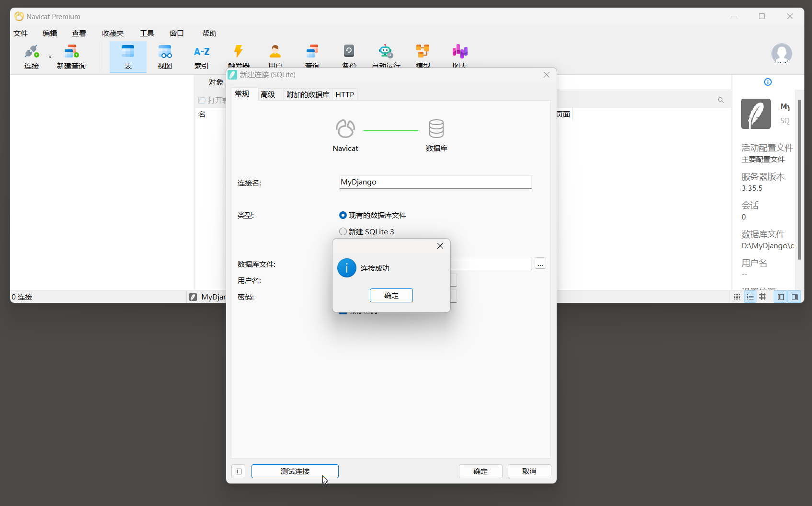Open the User toolbar icon
The height and width of the screenshot is (506, 812).
click(x=275, y=51)
